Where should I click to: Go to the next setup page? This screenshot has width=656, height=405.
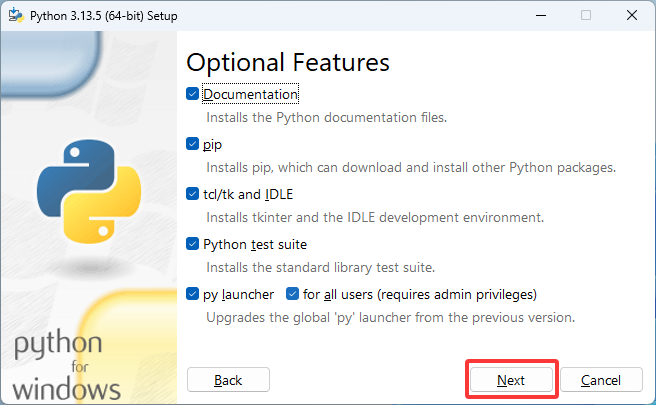(511, 380)
